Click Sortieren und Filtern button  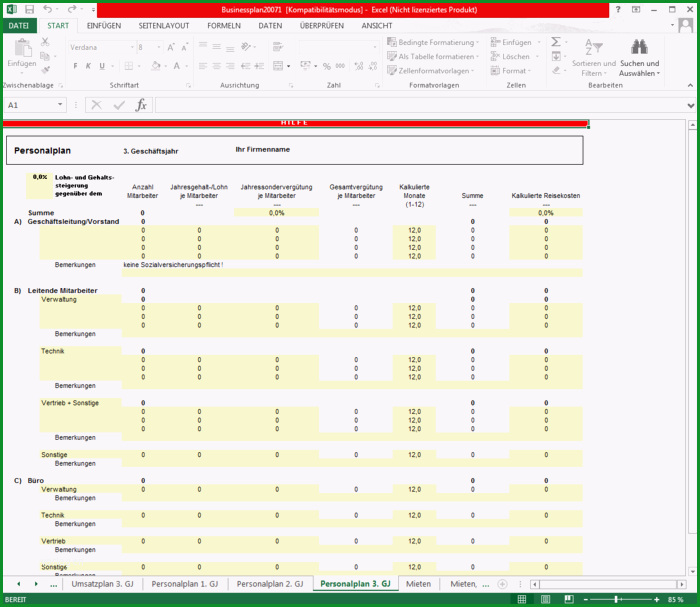click(594, 58)
